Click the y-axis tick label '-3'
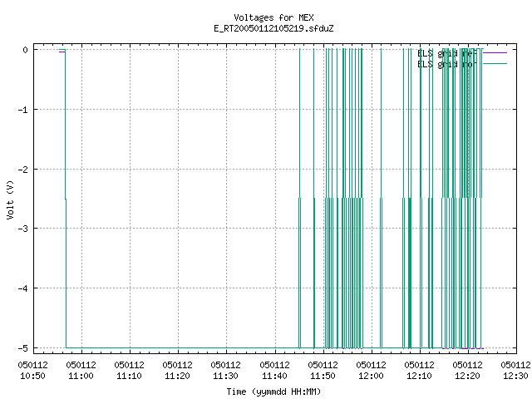This screenshot has width=532, height=399. click(x=23, y=229)
